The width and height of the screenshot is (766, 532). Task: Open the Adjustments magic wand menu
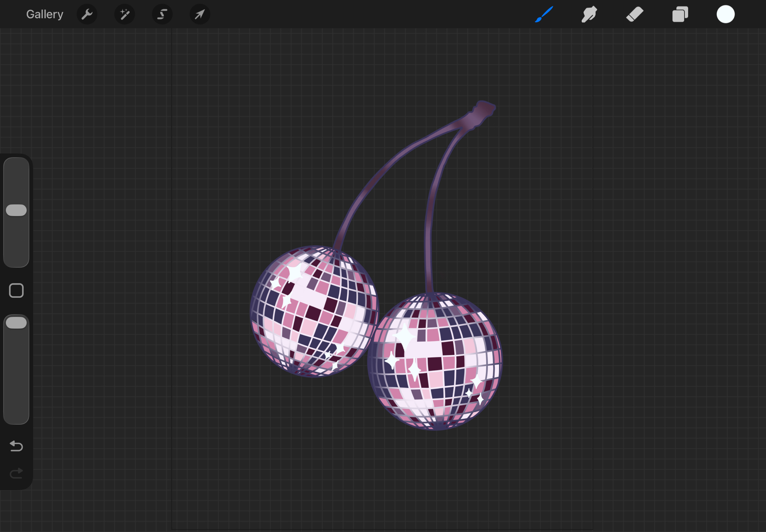pos(124,14)
